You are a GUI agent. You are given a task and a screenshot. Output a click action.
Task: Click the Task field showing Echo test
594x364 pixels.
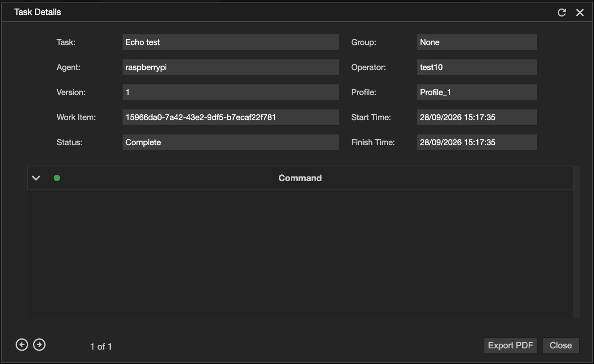[231, 42]
